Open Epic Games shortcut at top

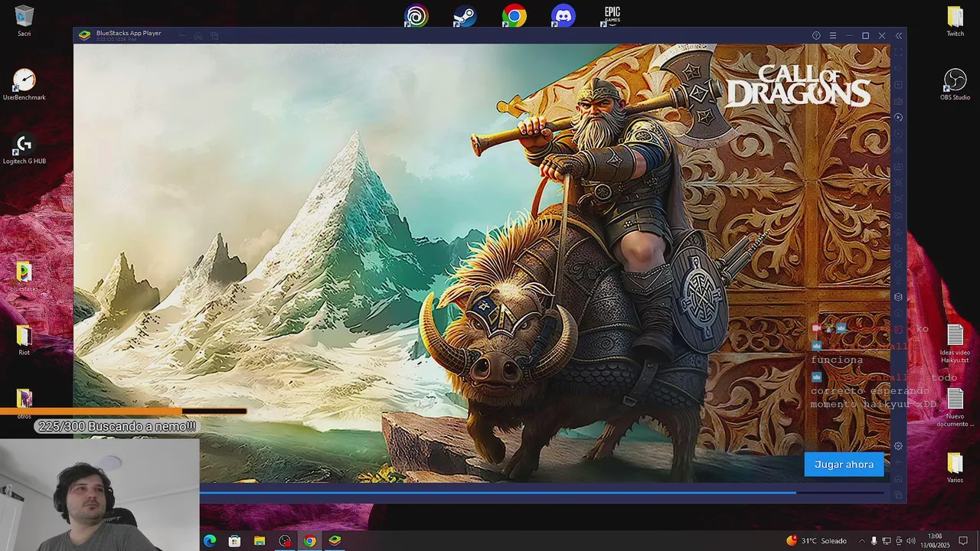(x=612, y=15)
